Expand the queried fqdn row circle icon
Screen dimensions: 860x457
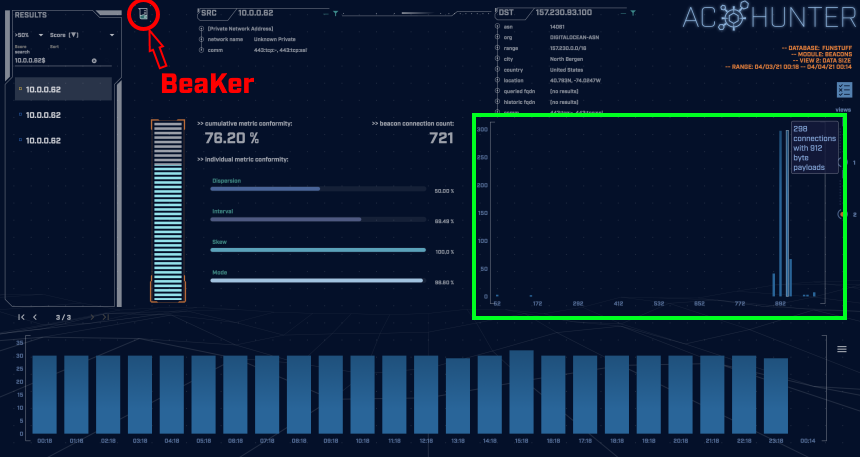[497, 91]
